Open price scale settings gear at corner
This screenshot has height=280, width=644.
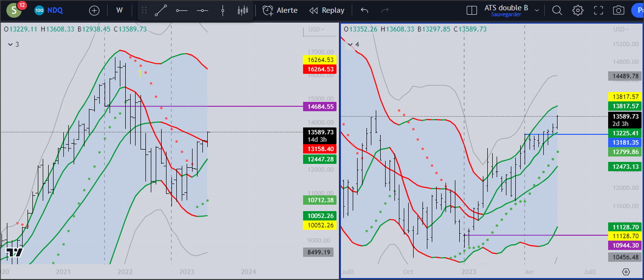626,272
